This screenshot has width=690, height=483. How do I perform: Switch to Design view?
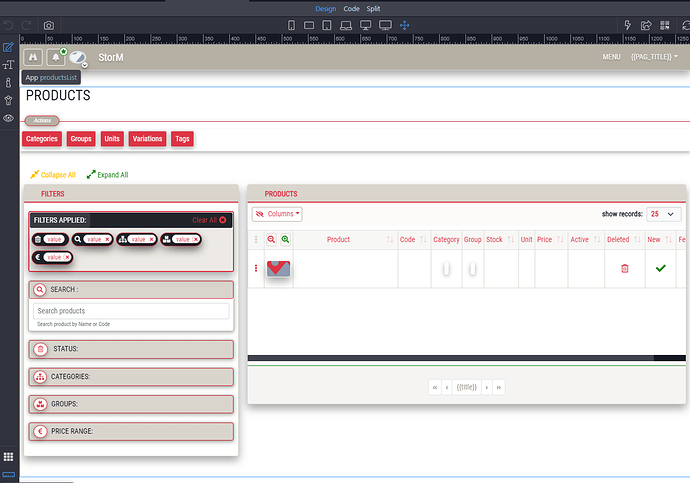pyautogui.click(x=326, y=9)
